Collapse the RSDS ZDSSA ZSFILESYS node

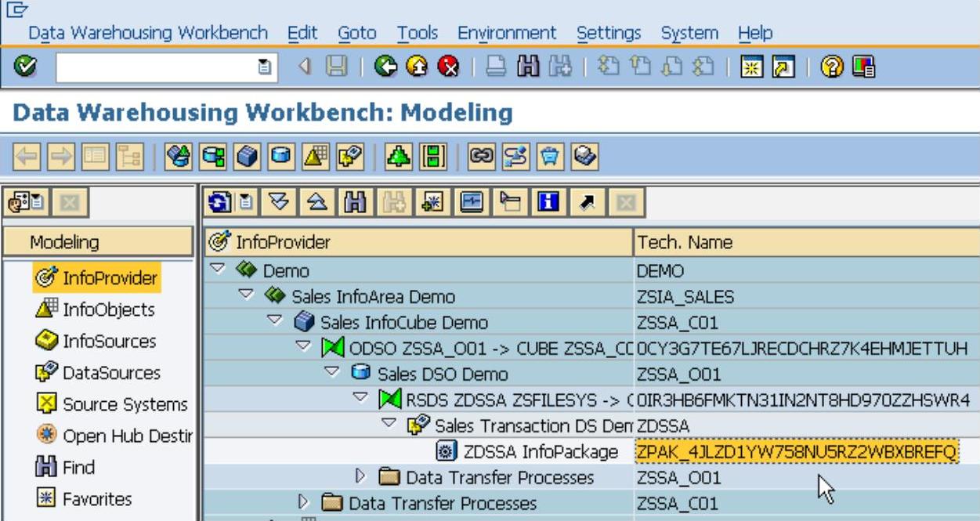[x=360, y=398]
